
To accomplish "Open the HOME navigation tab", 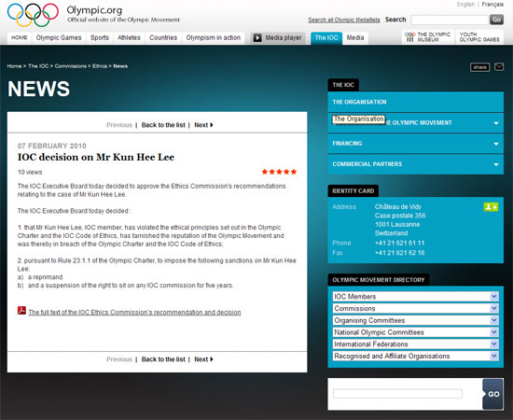I will tap(20, 37).
